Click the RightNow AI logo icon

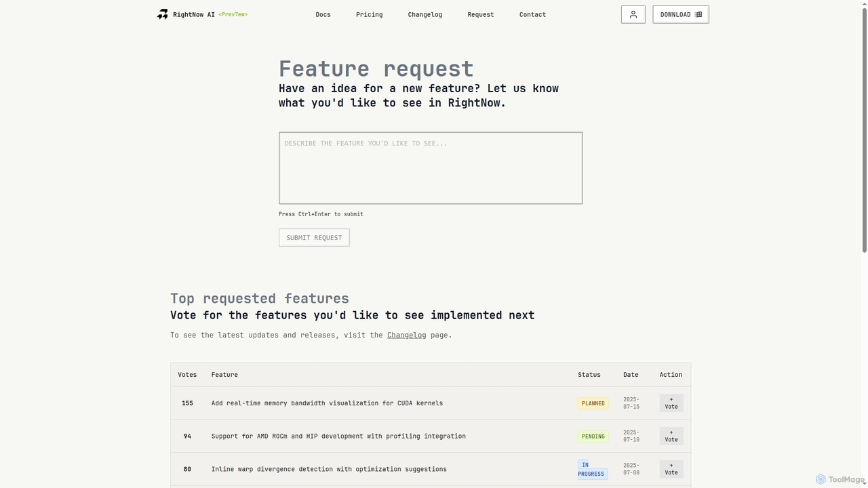tap(162, 14)
